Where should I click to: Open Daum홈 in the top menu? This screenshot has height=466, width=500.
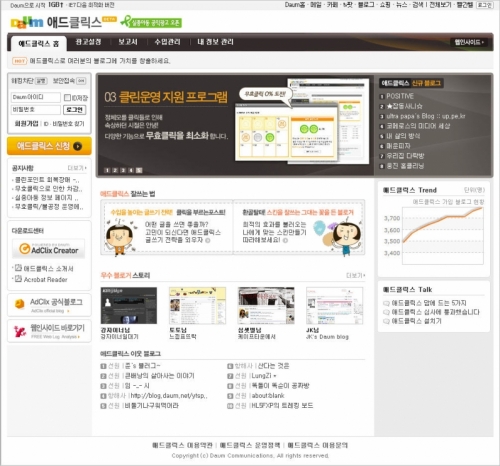(x=295, y=5)
